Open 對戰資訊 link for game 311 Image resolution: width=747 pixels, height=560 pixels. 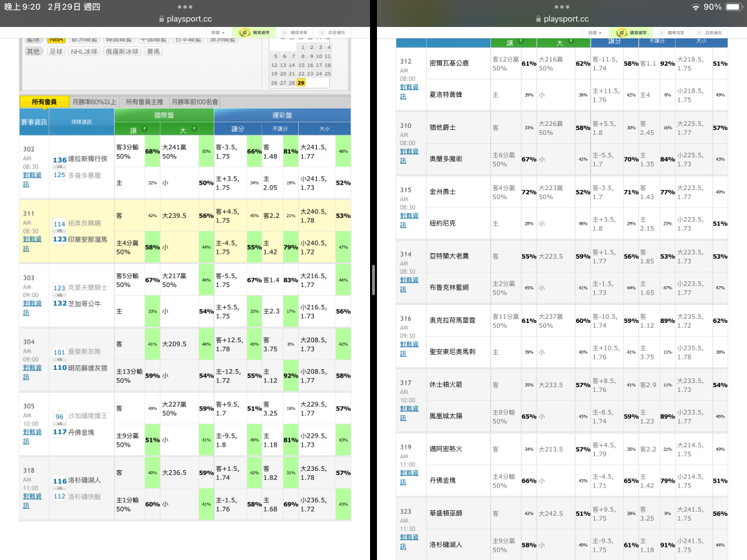point(32,244)
